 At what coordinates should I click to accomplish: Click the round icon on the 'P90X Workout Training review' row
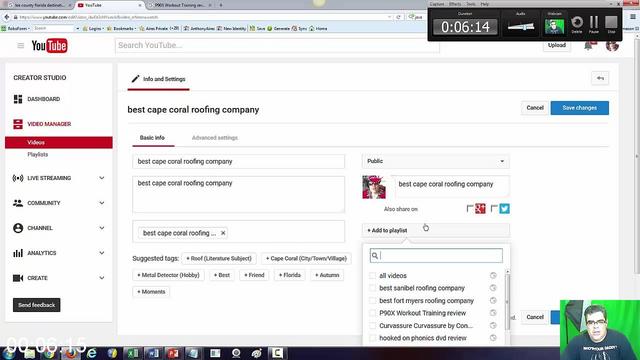(493, 313)
